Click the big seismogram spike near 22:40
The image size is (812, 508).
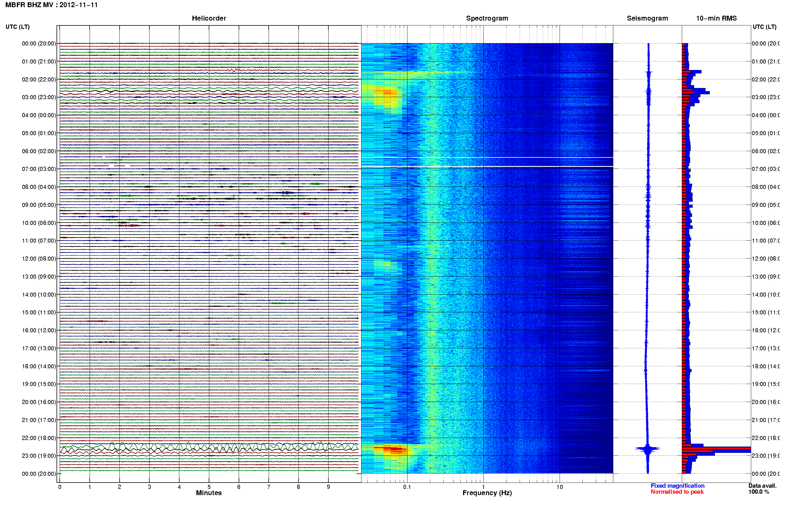pyautogui.click(x=648, y=449)
